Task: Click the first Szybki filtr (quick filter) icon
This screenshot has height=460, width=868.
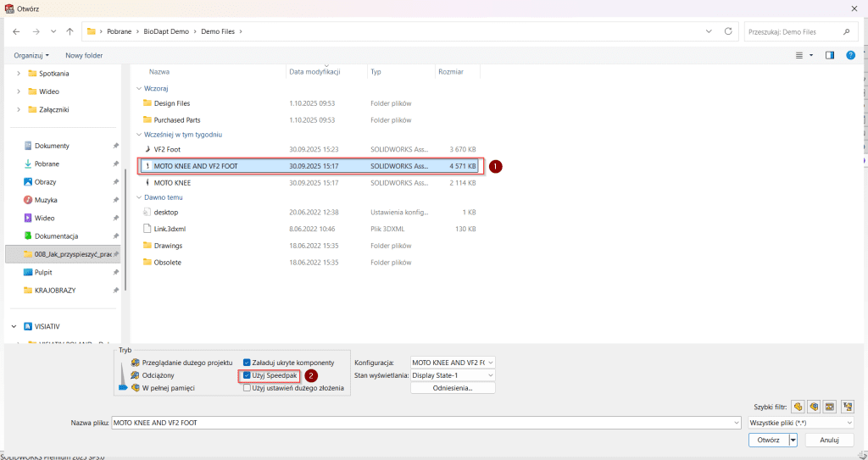Action: tap(798, 407)
